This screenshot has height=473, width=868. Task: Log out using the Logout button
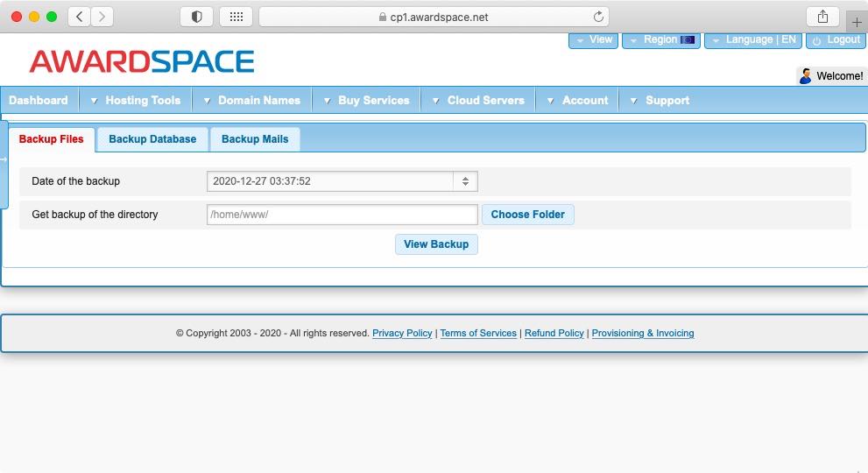coord(836,40)
